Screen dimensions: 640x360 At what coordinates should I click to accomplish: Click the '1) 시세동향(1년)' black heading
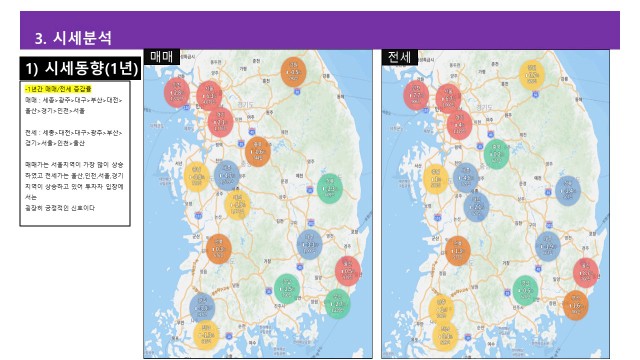tap(81, 68)
